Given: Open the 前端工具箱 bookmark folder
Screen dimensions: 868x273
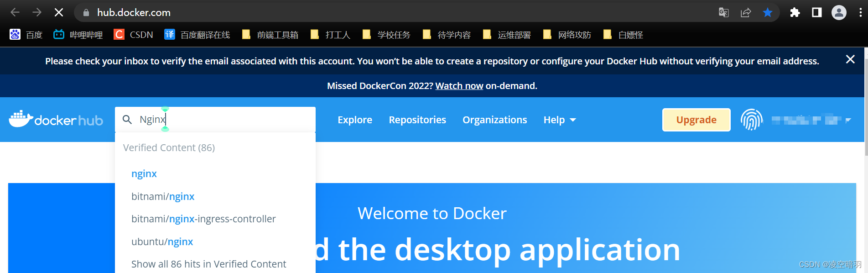Looking at the screenshot, I should [270, 35].
